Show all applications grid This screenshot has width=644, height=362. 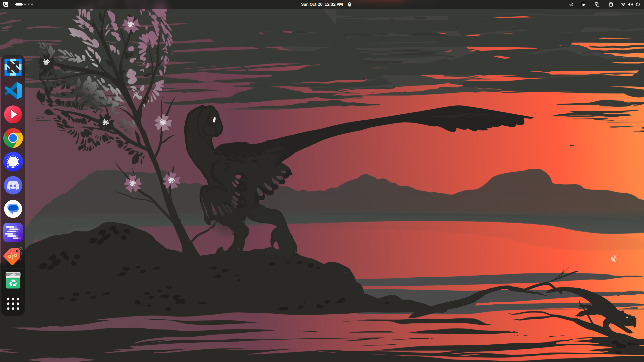[13, 304]
